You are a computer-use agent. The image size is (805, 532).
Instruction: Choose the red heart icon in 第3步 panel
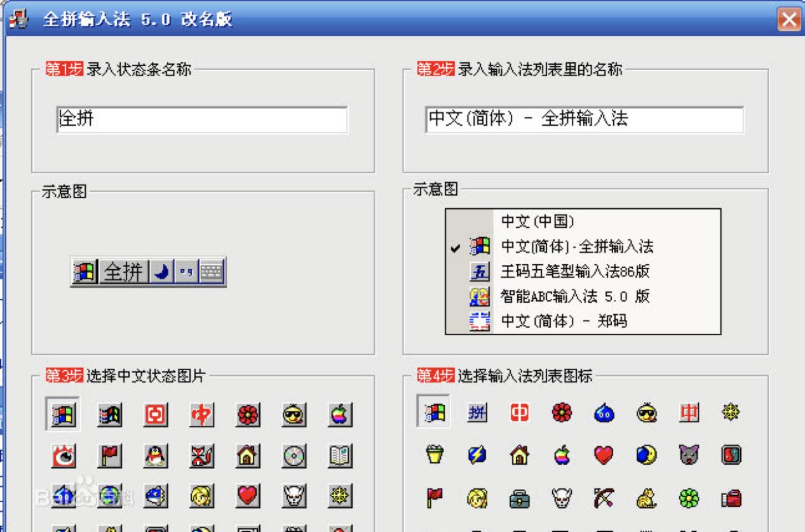click(x=247, y=496)
